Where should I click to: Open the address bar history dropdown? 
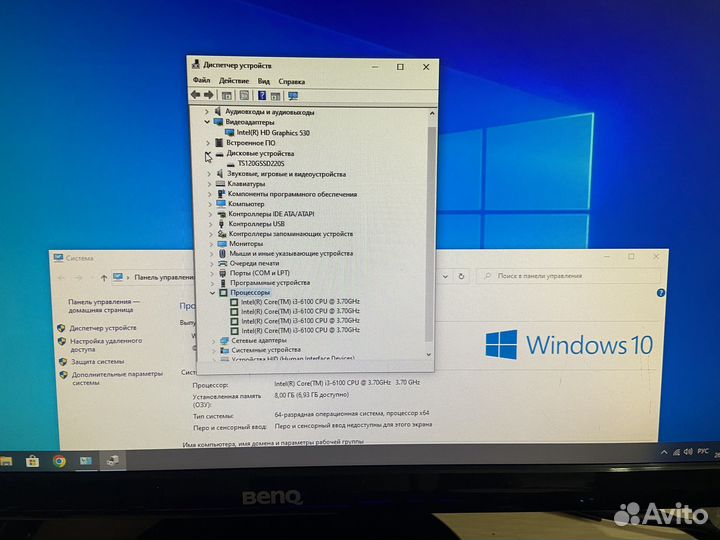pos(445,276)
